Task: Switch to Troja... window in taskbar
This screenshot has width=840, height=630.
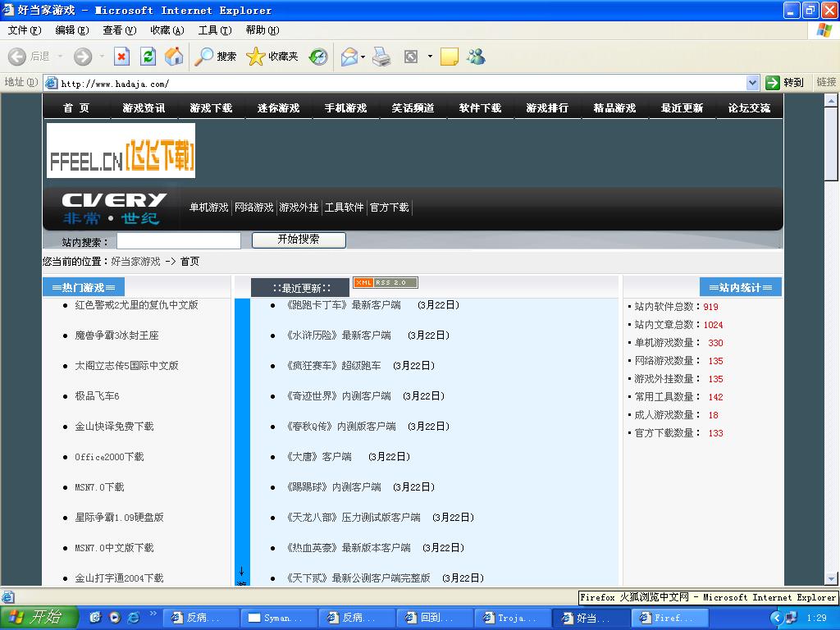Action: [x=512, y=619]
